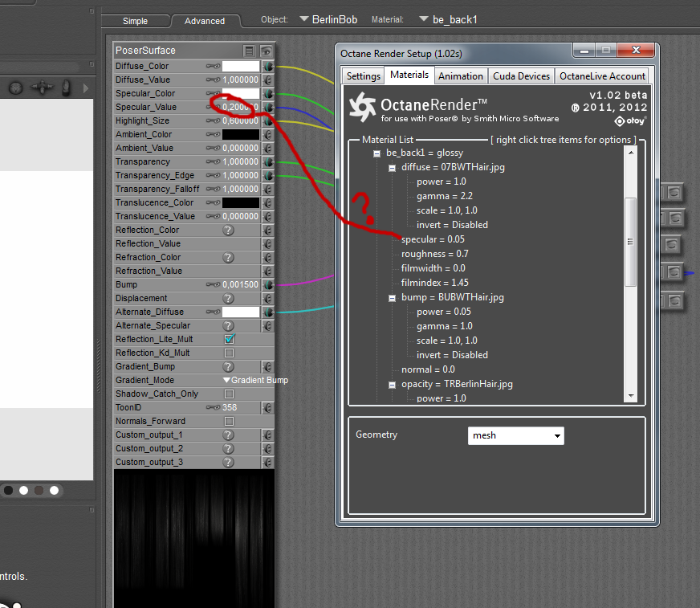
Task: Click the Translucence_Color black color swatch
Action: (x=241, y=203)
